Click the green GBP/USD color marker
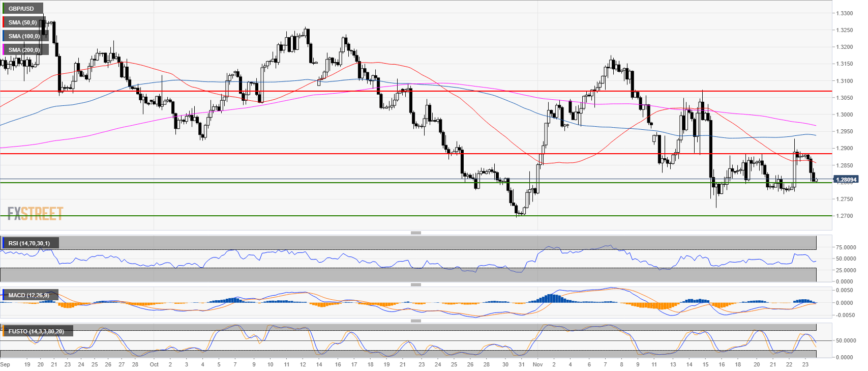868x371 pixels. point(3,9)
